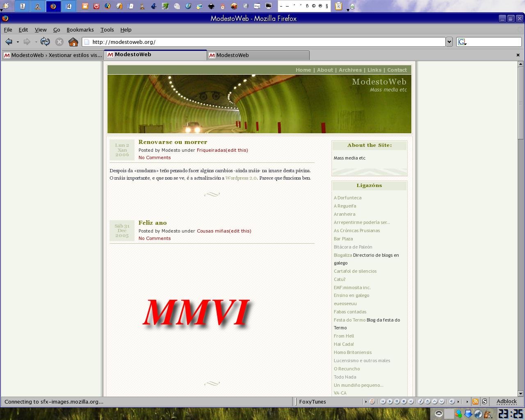The image size is (525, 420).
Task: Open the Go menu
Action: click(x=57, y=30)
